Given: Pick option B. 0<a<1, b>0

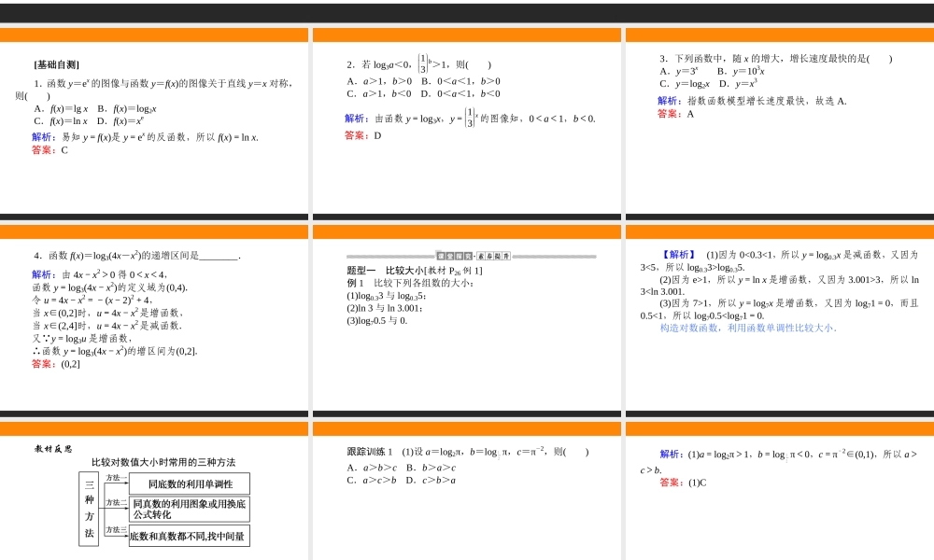Looking at the screenshot, I should pyautogui.click(x=460, y=81).
